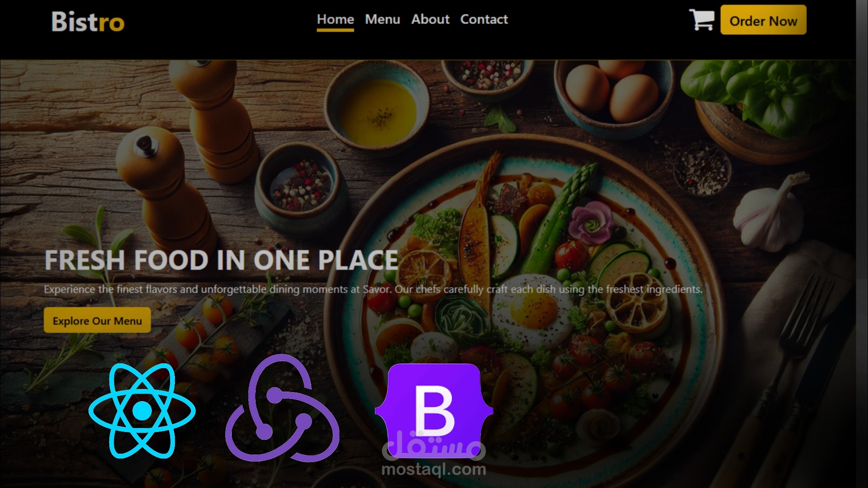Viewport: 868px width, 488px height.
Task: Click the React atom logo
Action: [142, 410]
